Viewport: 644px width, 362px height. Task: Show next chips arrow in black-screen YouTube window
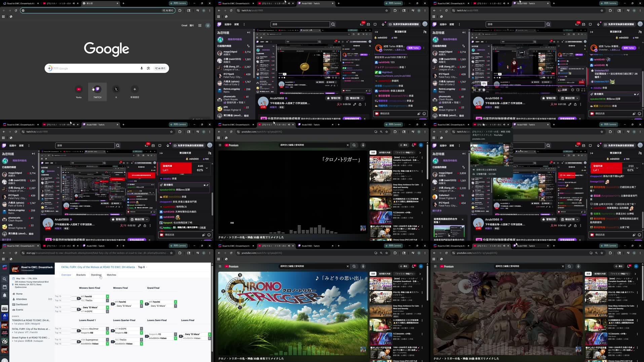click(420, 153)
